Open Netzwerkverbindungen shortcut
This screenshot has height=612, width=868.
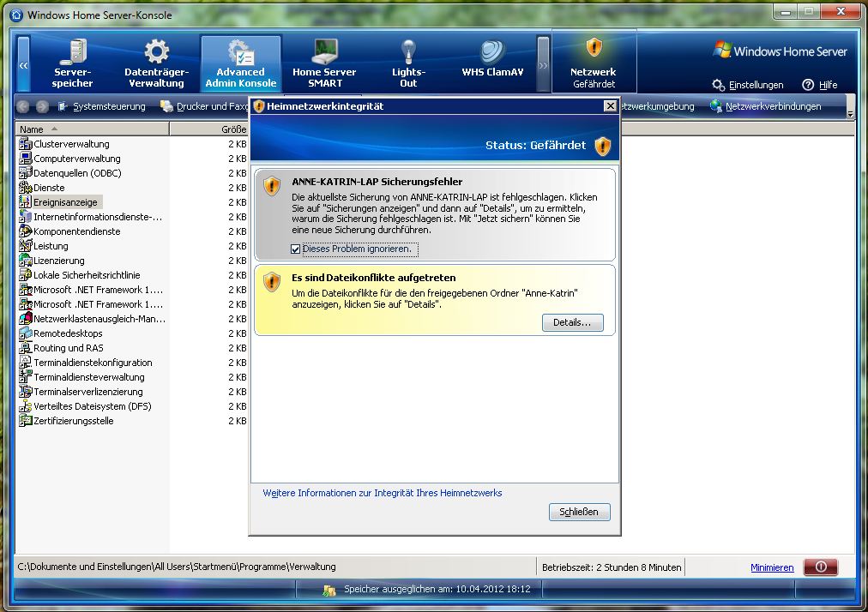(766, 106)
